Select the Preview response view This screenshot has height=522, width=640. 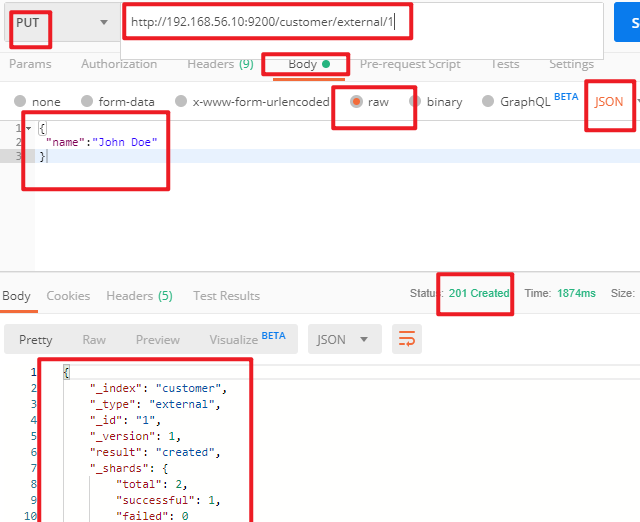[158, 340]
